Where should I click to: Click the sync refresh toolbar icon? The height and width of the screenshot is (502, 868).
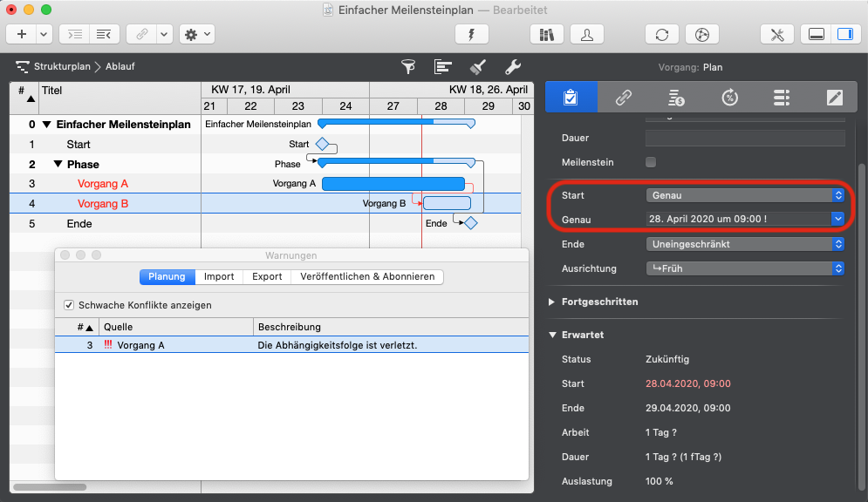(662, 34)
